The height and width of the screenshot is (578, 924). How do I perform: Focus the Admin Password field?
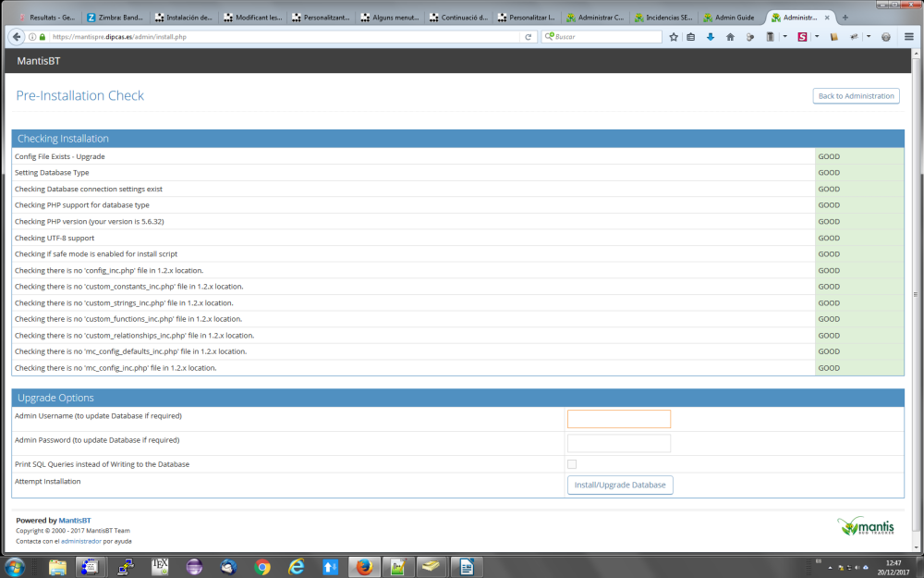point(619,443)
